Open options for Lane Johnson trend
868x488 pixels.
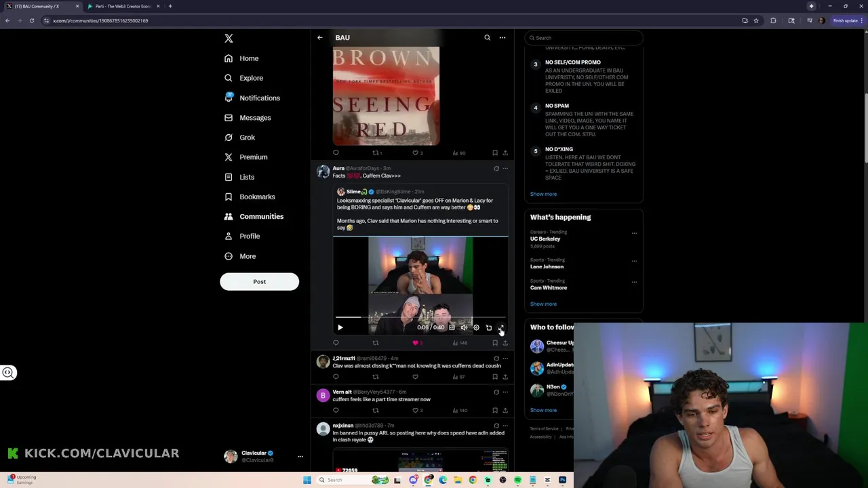point(634,261)
